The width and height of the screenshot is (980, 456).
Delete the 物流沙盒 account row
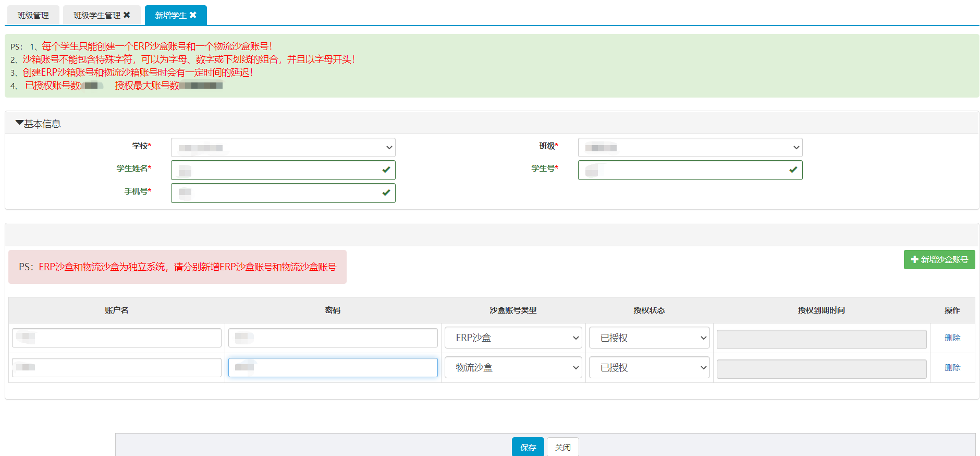point(952,368)
